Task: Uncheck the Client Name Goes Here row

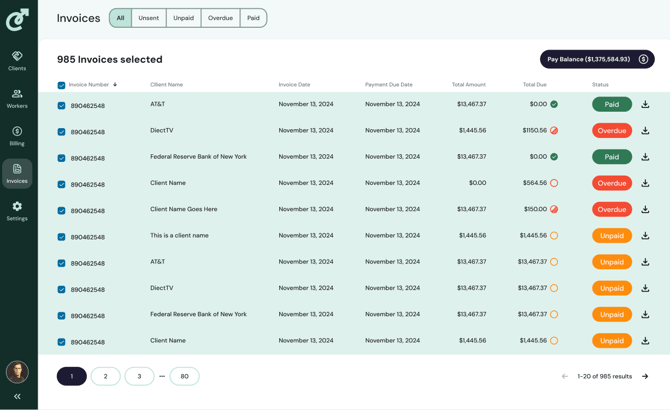Action: 61,210
